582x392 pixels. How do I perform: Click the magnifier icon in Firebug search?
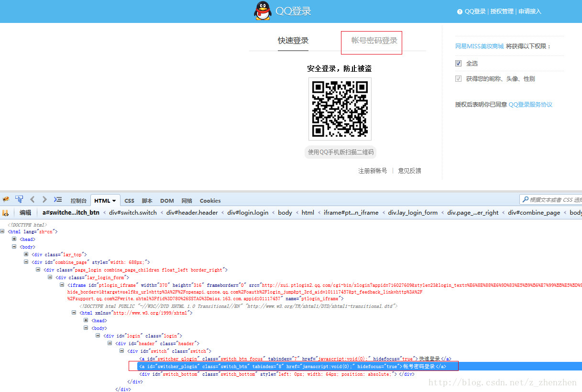click(x=526, y=200)
